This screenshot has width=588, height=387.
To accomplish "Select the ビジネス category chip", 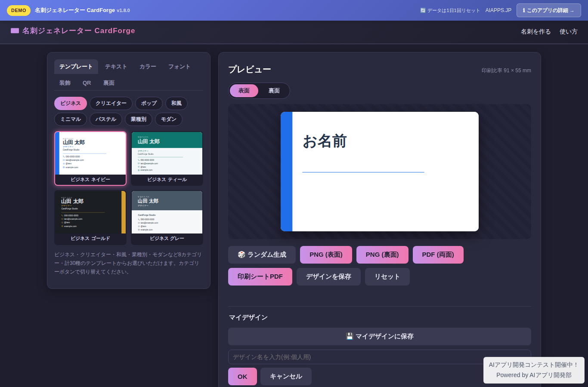I will click(x=71, y=103).
